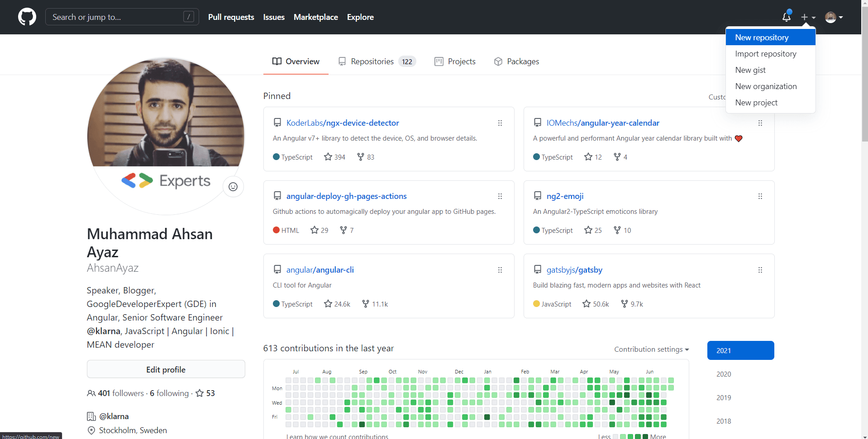Click the drag handle on ng2-emoji card
The height and width of the screenshot is (439, 868).
click(x=760, y=196)
